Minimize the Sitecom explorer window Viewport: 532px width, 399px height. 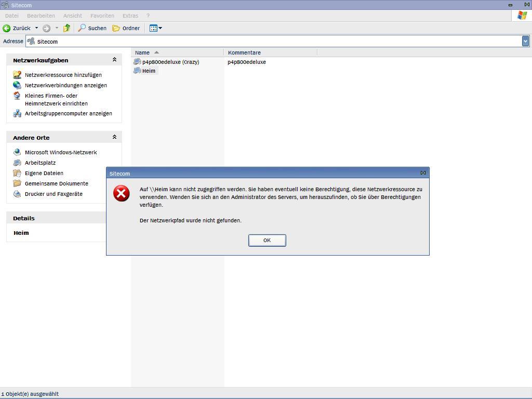[x=510, y=5]
